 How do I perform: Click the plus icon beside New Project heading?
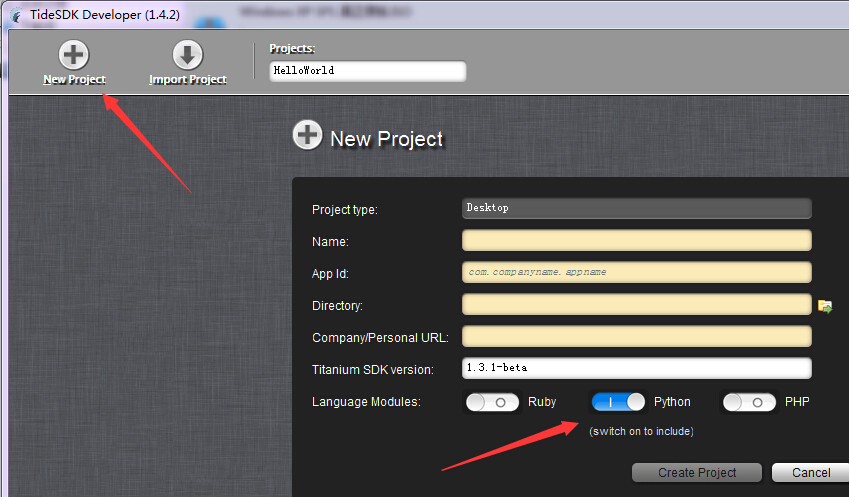pyautogui.click(x=308, y=135)
